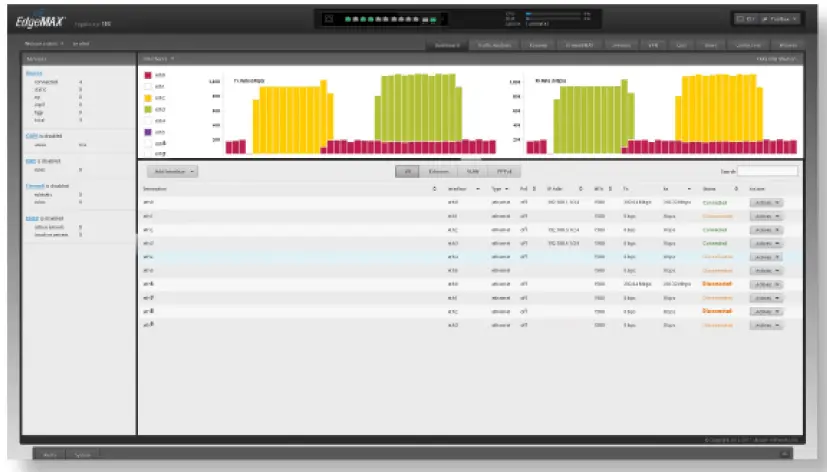The image size is (827, 472).
Task: Focus the Search input field
Action: [x=767, y=171]
